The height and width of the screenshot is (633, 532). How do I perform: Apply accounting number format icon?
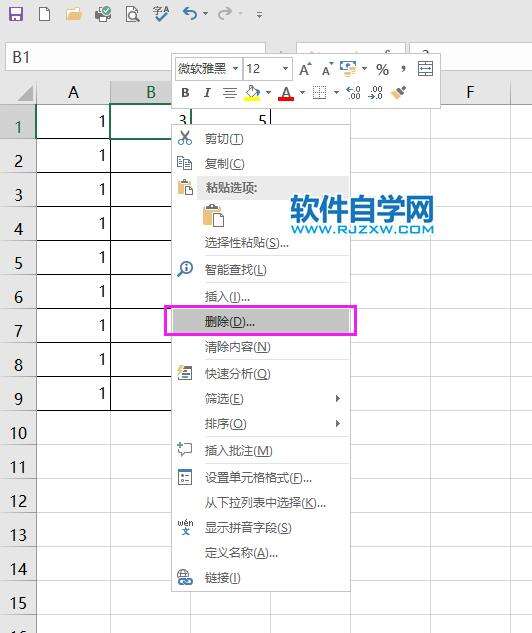pyautogui.click(x=348, y=69)
